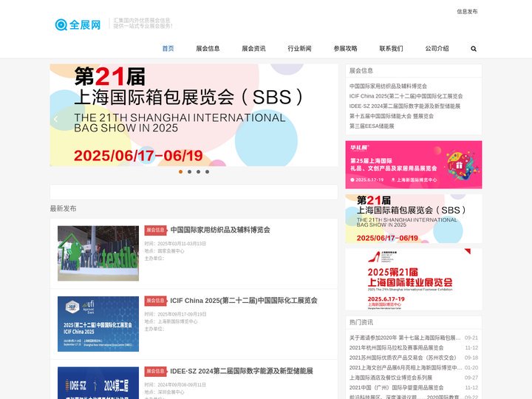Open sidebar link IDEE-SZ 2024 储能展

[404, 106]
